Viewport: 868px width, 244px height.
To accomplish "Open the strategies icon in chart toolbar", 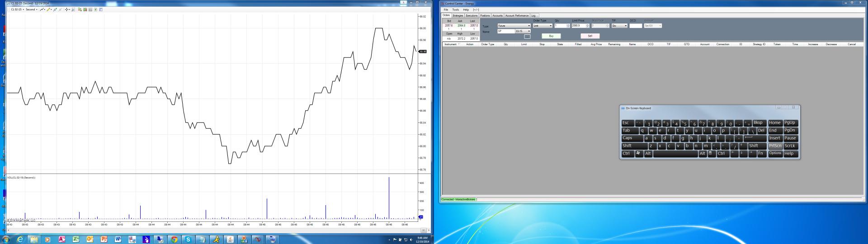I will [95, 9].
